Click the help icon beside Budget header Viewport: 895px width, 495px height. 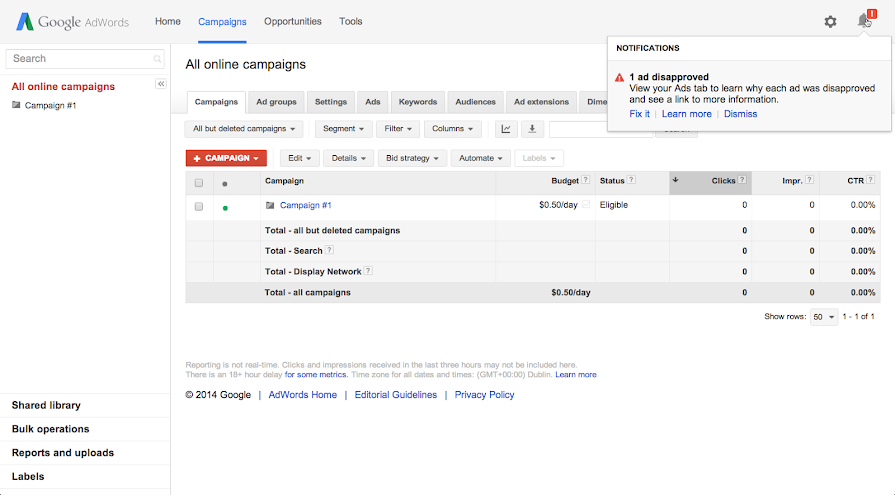[x=586, y=181]
